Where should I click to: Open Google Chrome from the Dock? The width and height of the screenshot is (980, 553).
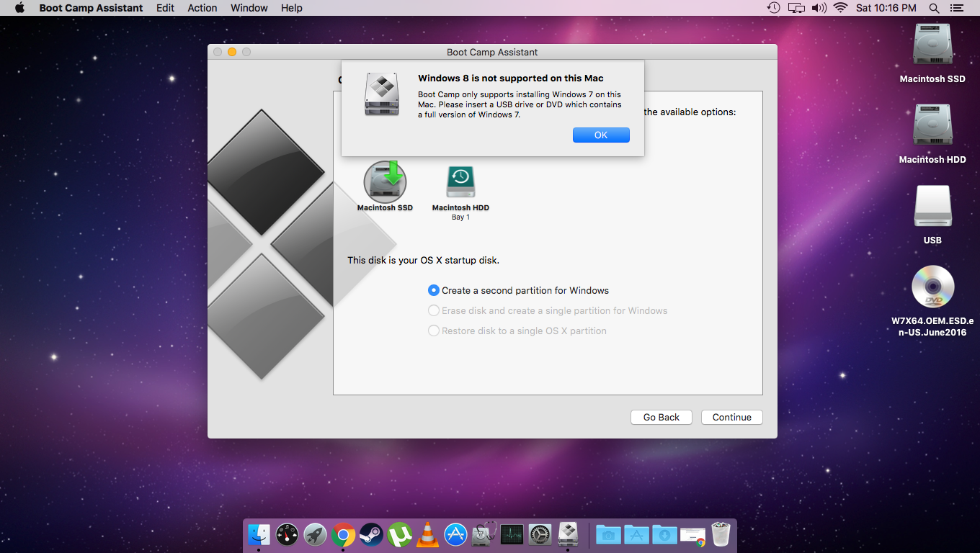pyautogui.click(x=344, y=534)
